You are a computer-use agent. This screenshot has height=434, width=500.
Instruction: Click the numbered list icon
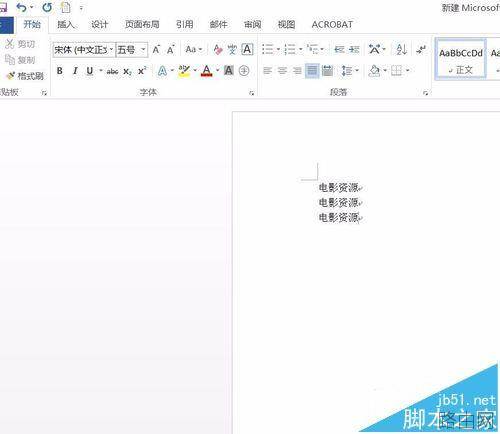point(290,50)
